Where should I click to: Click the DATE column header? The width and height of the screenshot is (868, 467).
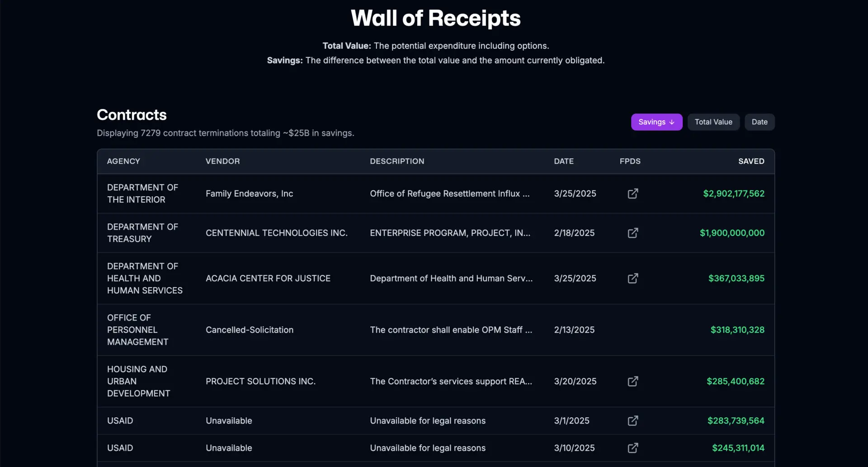(x=564, y=161)
